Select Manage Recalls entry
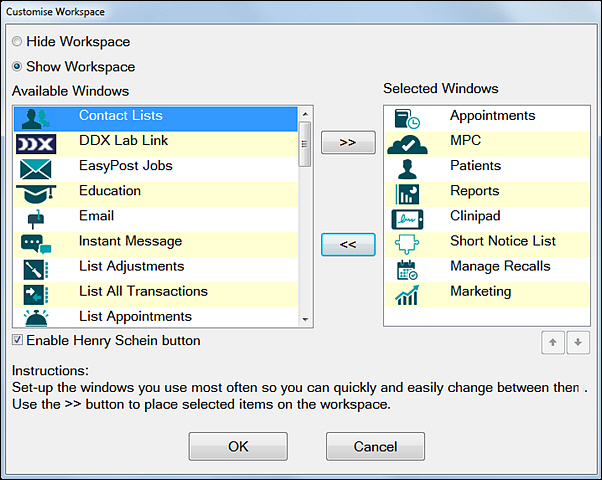 pyautogui.click(x=487, y=270)
